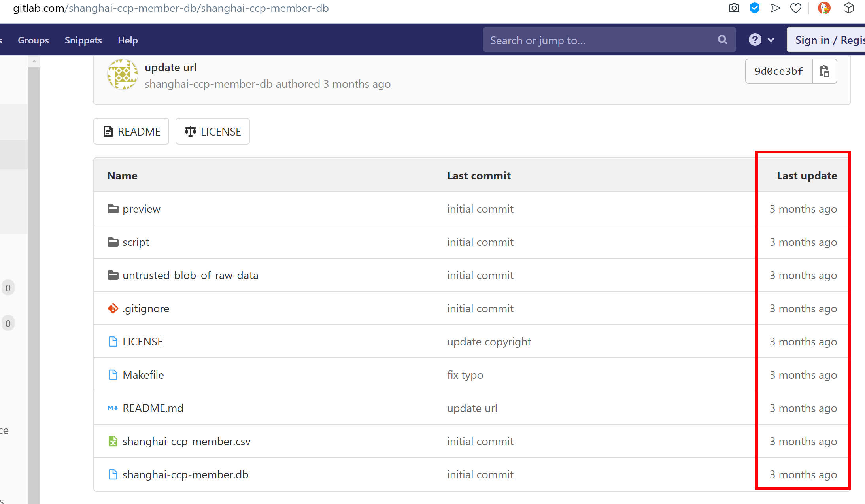Viewport: 865px width, 504px height.
Task: Click the LICENSE file icon in the file list
Action: pos(113,342)
